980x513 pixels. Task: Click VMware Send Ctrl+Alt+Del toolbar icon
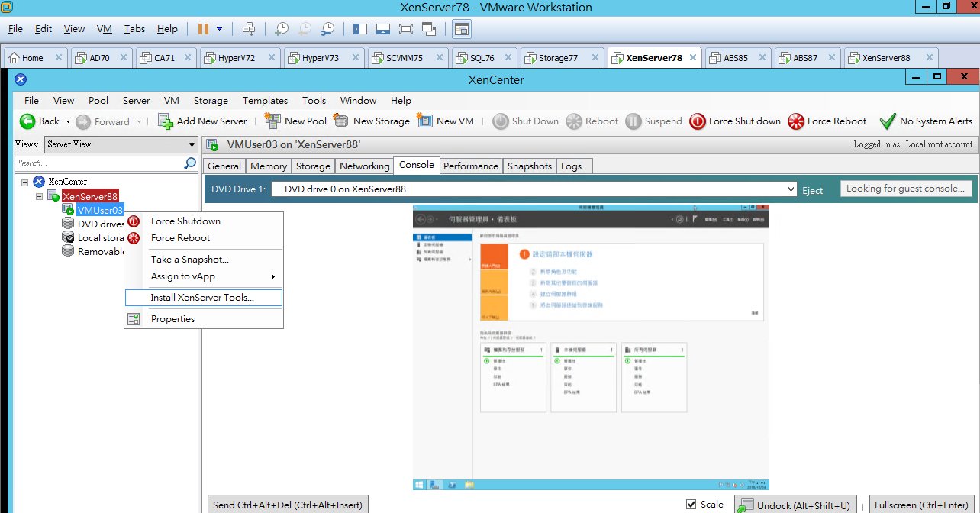tap(249, 29)
